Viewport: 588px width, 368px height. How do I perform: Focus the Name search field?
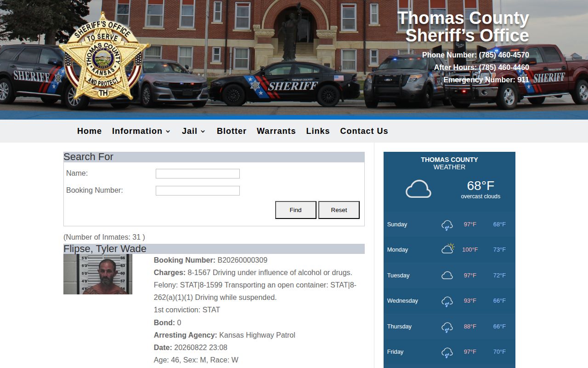pyautogui.click(x=198, y=173)
